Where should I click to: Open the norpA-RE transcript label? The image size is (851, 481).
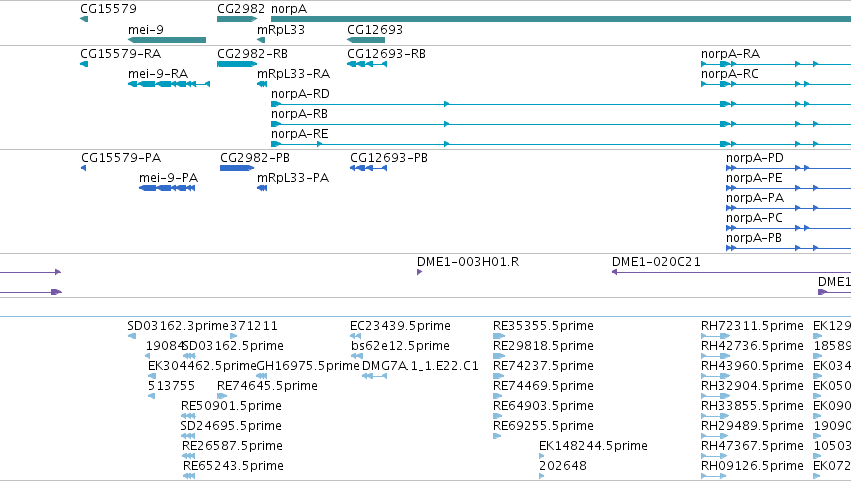300,134
